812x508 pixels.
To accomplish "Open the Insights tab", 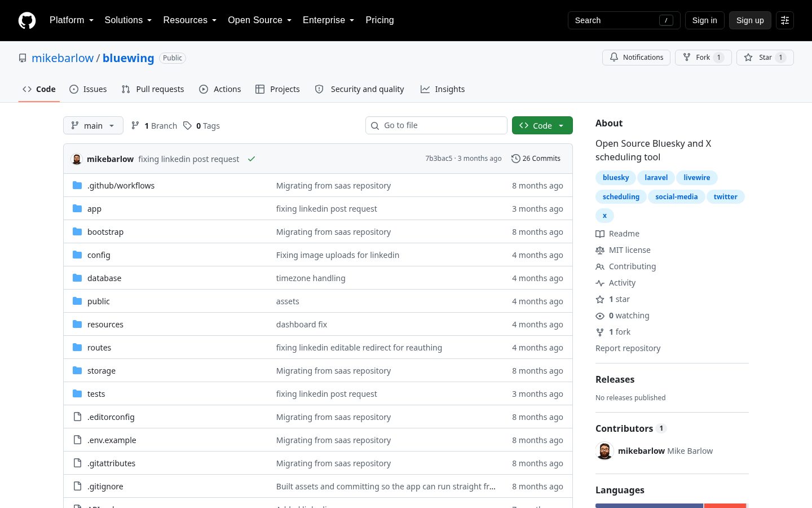I will [443, 89].
